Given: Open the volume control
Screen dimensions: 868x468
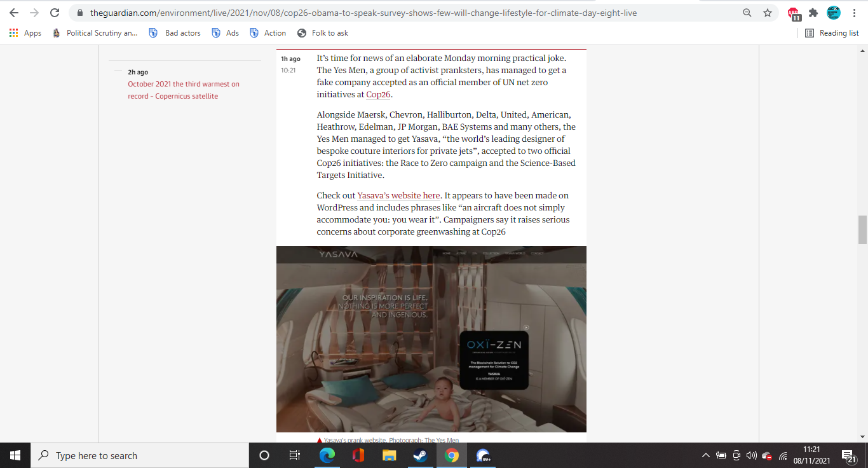Looking at the screenshot, I should pyautogui.click(x=752, y=455).
